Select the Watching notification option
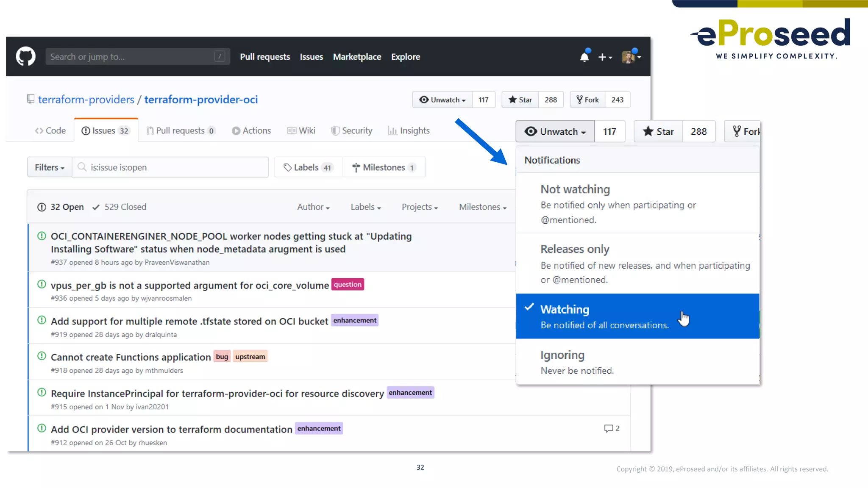The height and width of the screenshot is (488, 868). pyautogui.click(x=638, y=316)
